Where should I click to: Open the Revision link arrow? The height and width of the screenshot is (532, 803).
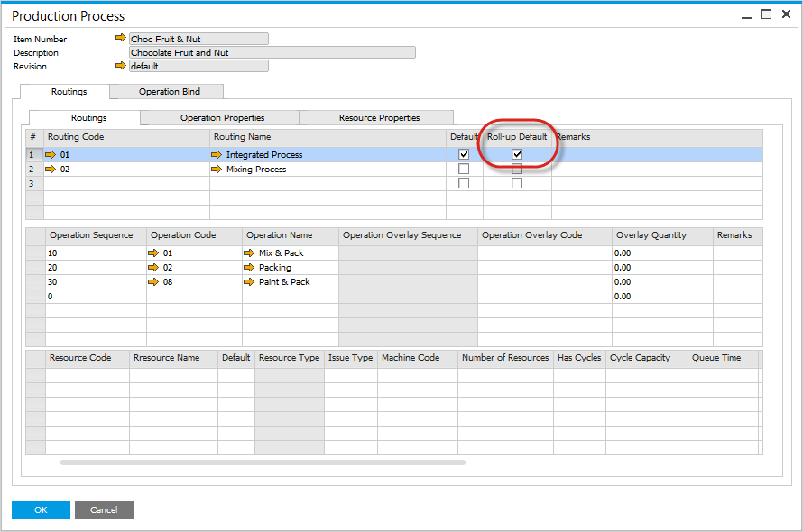click(x=121, y=66)
